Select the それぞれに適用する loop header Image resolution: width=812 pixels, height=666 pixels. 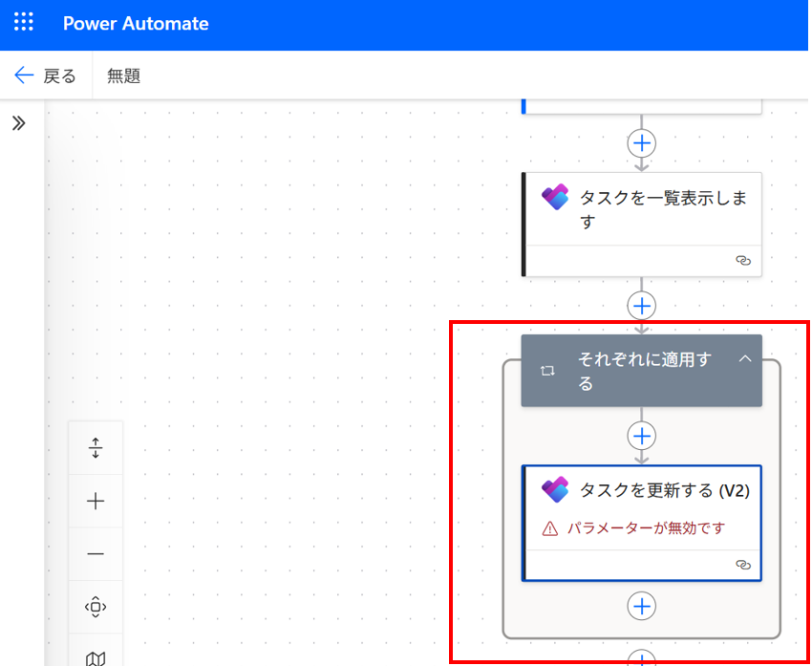click(642, 371)
